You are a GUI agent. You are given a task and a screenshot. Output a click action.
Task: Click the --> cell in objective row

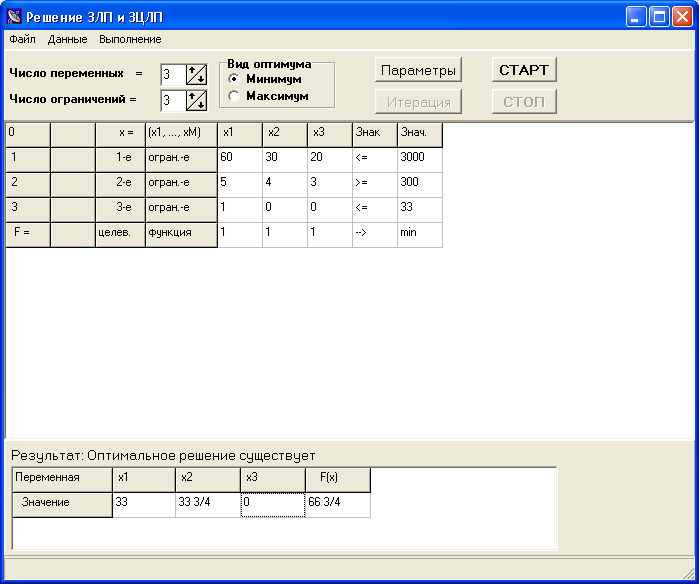pyautogui.click(x=375, y=234)
